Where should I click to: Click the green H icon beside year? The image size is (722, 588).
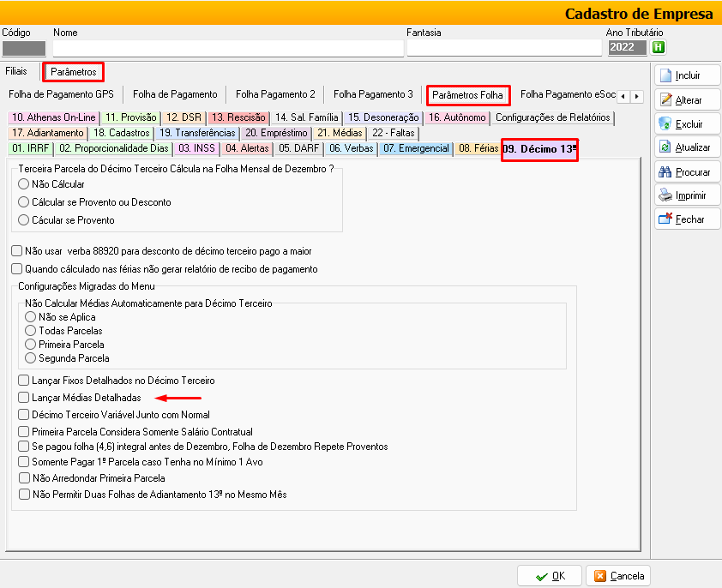tap(659, 47)
